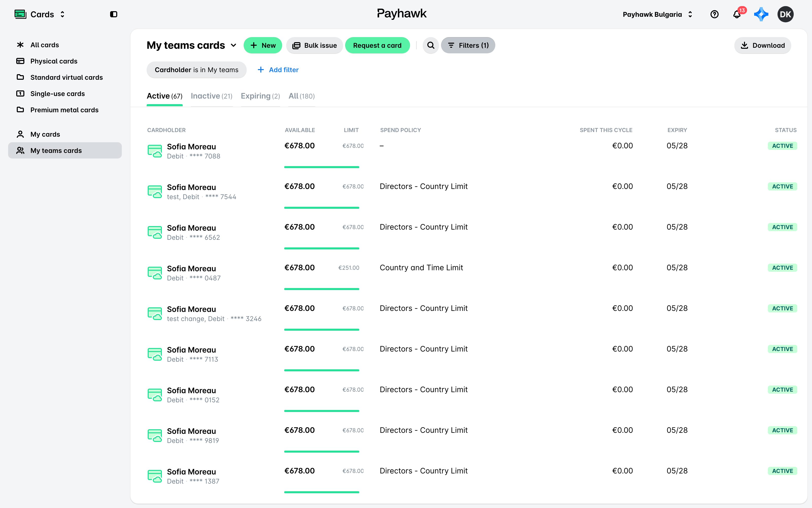Switch to All (180) tab

301,97
